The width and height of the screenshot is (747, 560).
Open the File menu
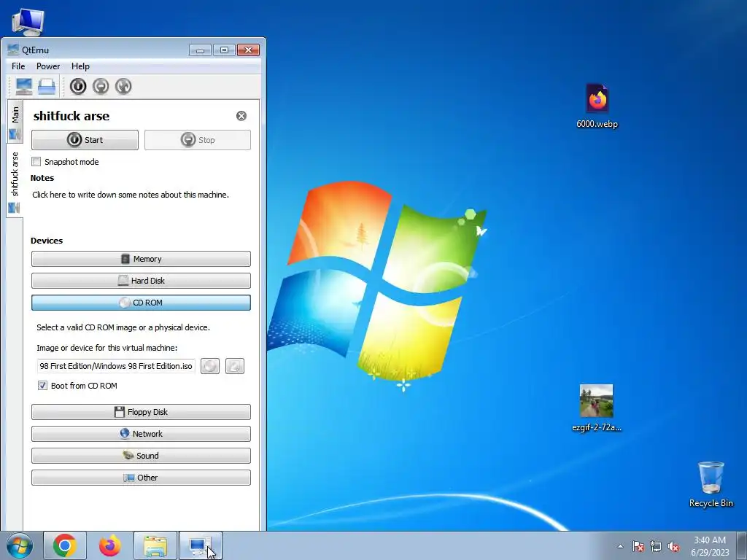pos(18,66)
